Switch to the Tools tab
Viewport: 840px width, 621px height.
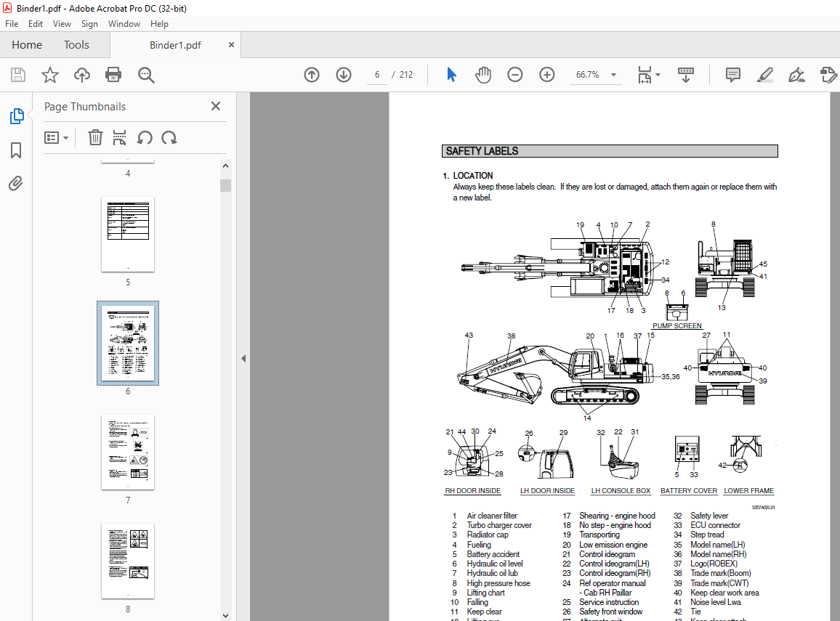pyautogui.click(x=76, y=45)
